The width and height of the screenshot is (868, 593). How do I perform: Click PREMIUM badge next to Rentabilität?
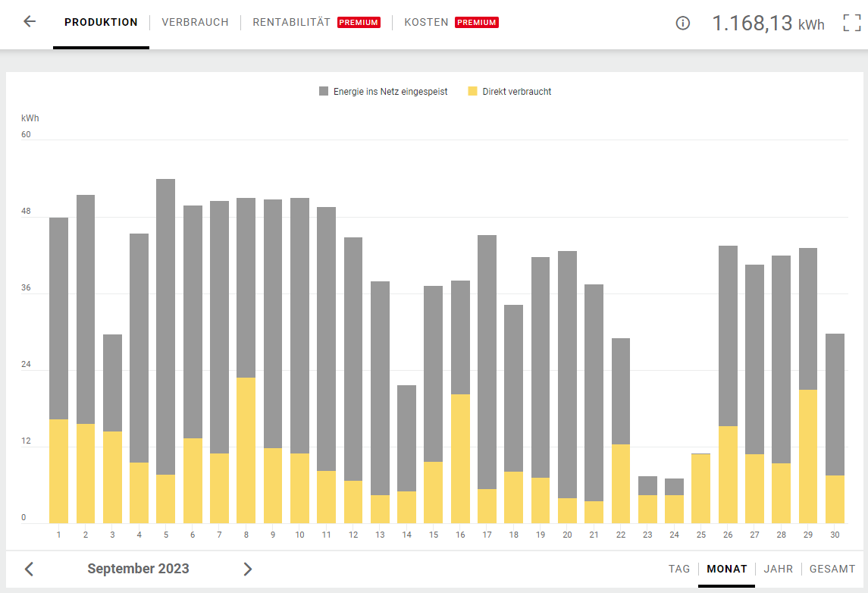359,23
